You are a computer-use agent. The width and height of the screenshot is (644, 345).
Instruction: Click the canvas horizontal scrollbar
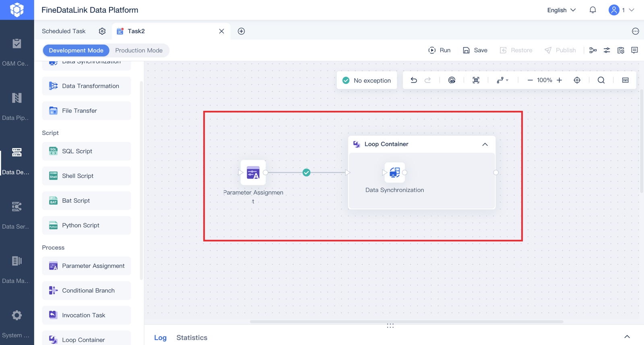point(407,322)
